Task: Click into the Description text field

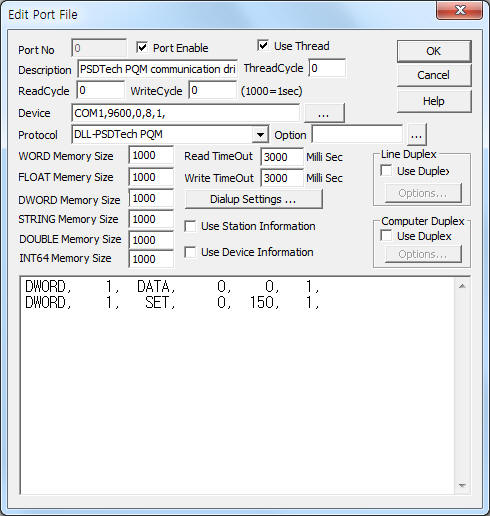Action: coord(157,69)
